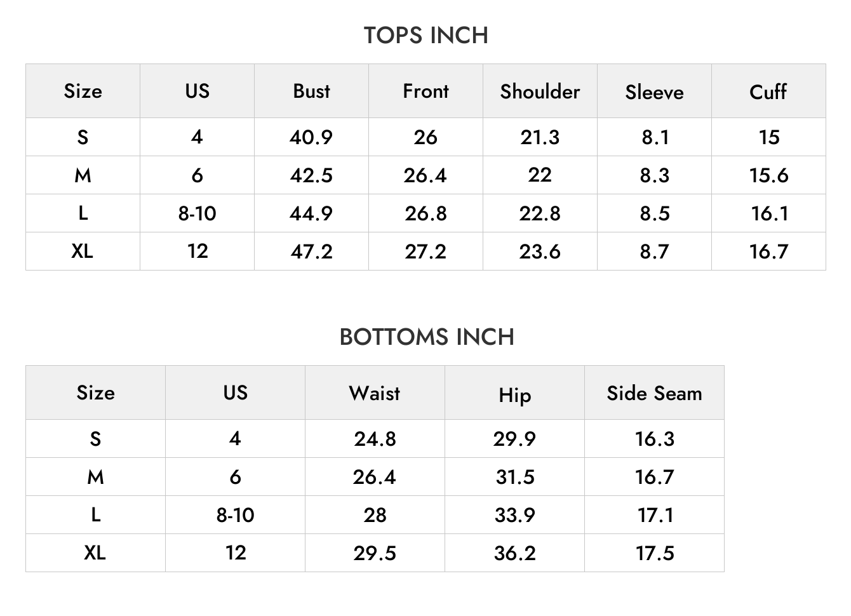Click the BOTTOMS INCH heading
851x616 pixels.
[x=427, y=337]
